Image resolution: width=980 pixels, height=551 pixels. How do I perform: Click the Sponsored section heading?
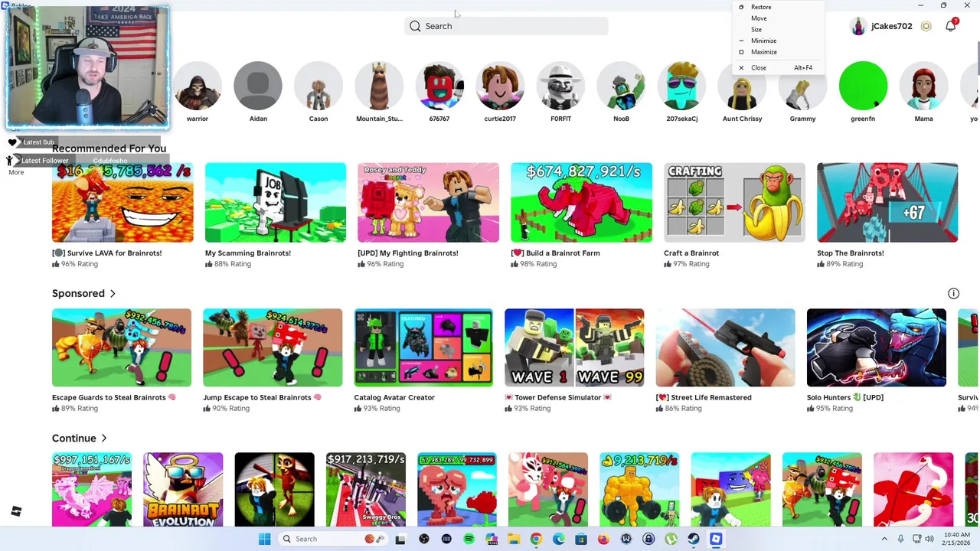tap(78, 294)
